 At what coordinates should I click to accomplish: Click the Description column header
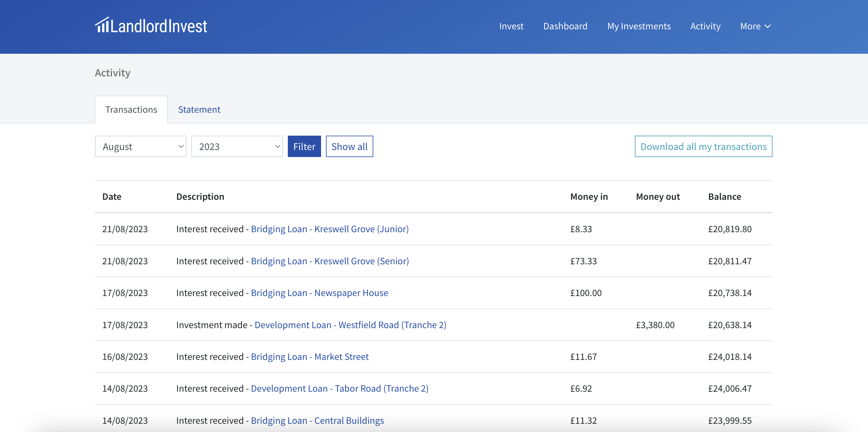(x=200, y=197)
